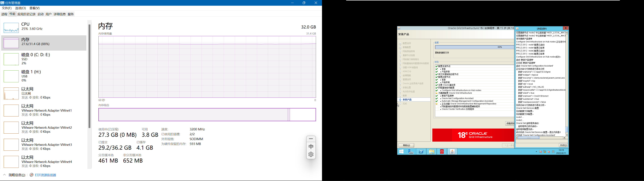Switch to the 详细信息 tab

(x=60, y=14)
